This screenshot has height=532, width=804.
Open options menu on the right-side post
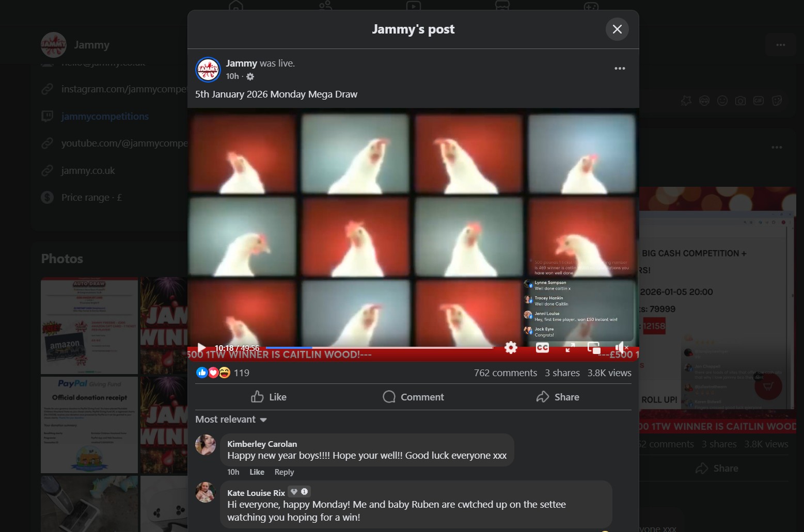777,148
